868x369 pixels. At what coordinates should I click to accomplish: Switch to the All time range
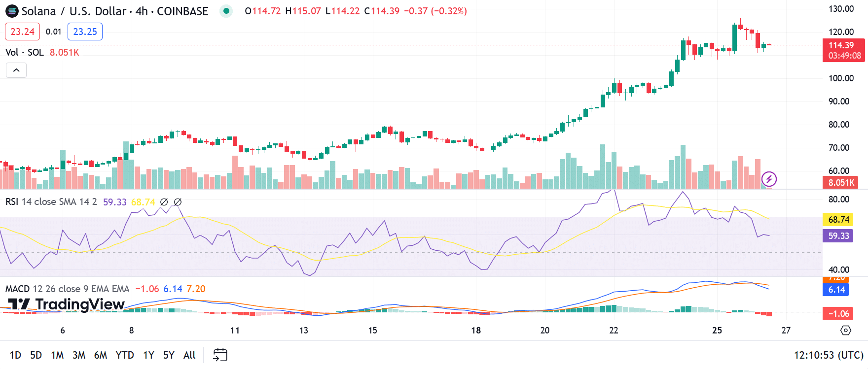coord(189,355)
